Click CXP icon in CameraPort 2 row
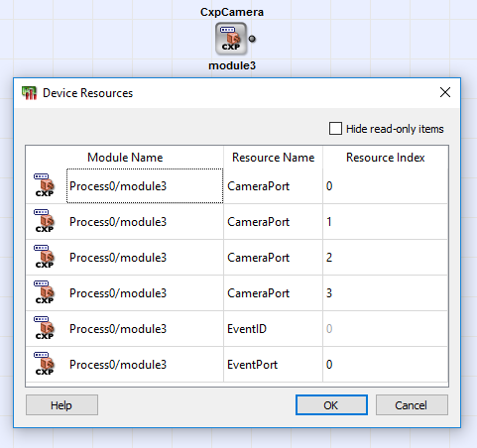The width and height of the screenshot is (477, 448). click(x=44, y=257)
